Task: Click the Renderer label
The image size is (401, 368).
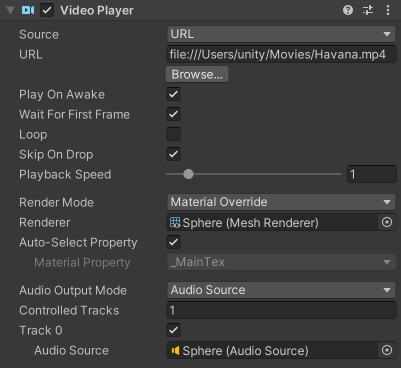Action: (x=45, y=222)
